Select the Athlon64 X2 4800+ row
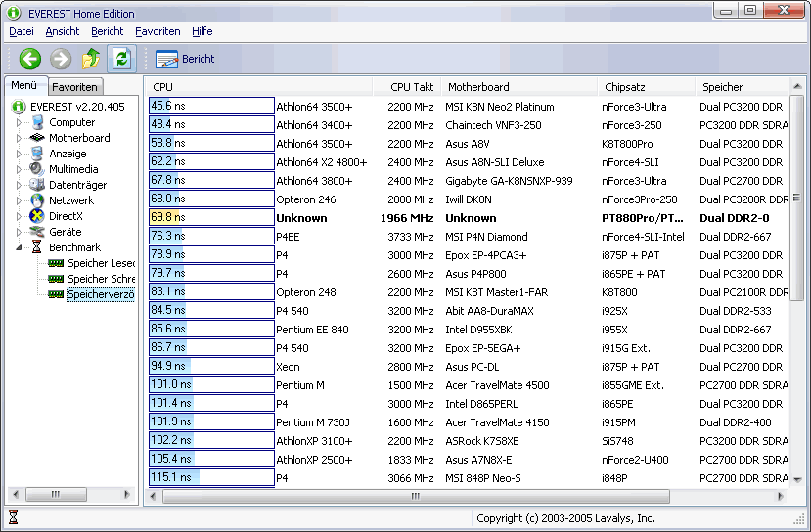Screen dimensions: 811x532 pos(468,162)
